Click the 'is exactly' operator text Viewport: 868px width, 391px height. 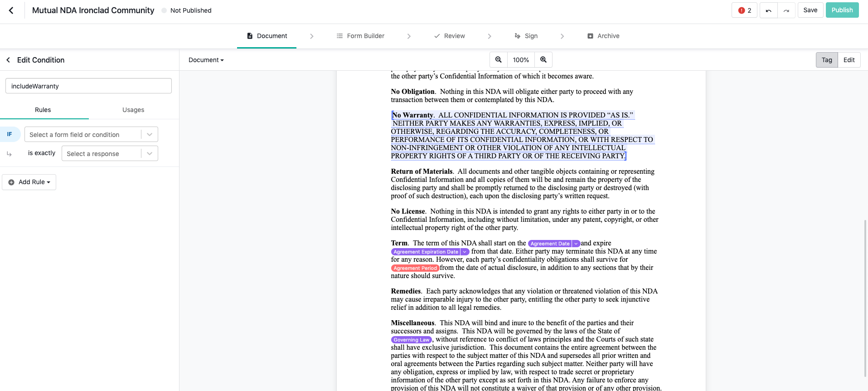pos(42,153)
